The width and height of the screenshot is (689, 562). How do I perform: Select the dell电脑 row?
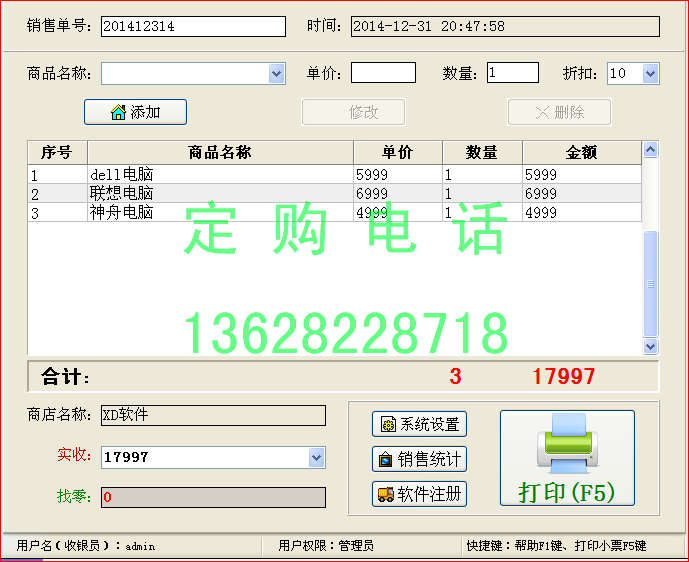click(x=334, y=174)
